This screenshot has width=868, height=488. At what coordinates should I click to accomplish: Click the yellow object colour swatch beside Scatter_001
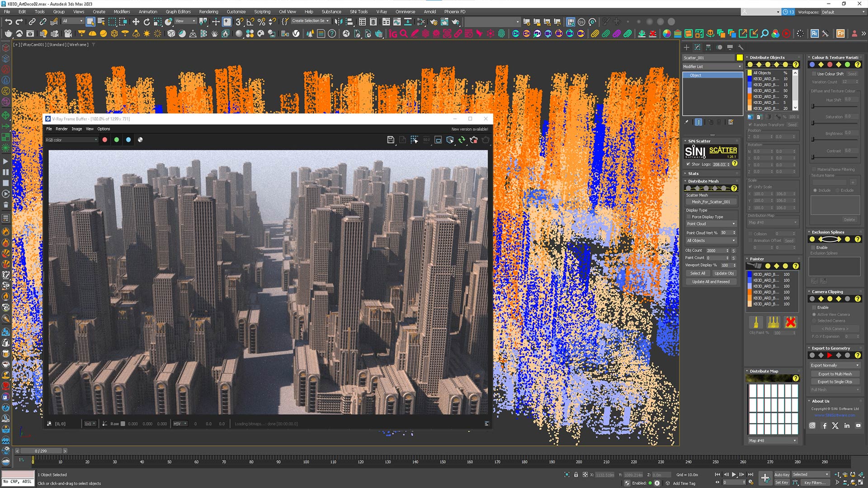tap(740, 57)
